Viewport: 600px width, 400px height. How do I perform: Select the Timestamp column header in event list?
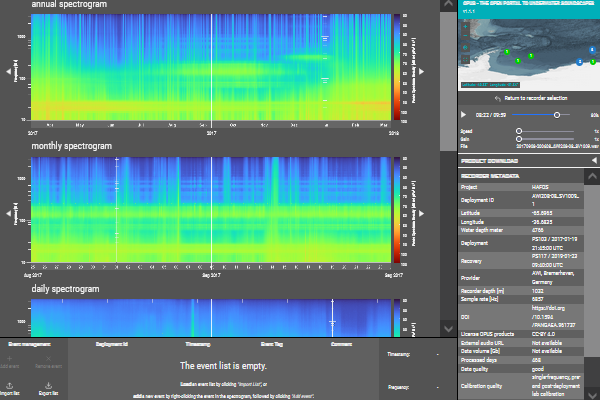click(198, 344)
